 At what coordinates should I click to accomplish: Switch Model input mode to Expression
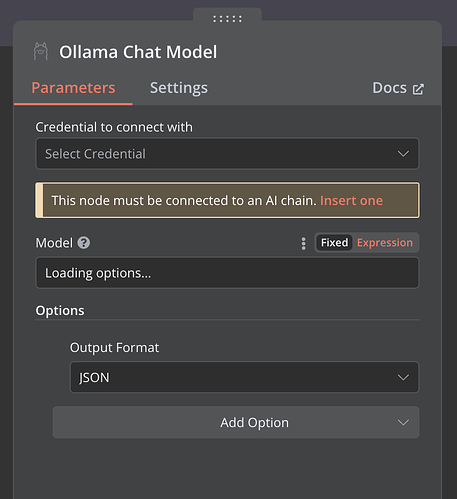pos(385,243)
